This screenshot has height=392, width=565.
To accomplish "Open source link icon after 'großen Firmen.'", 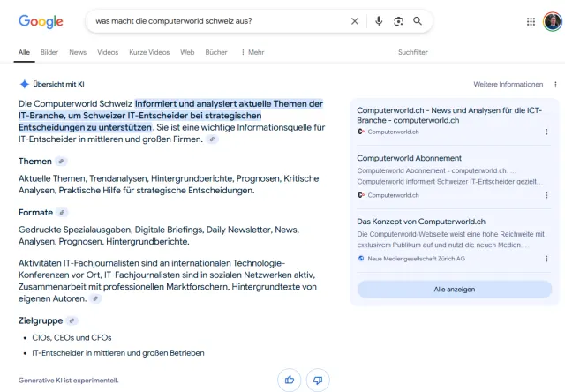I will tap(212, 139).
